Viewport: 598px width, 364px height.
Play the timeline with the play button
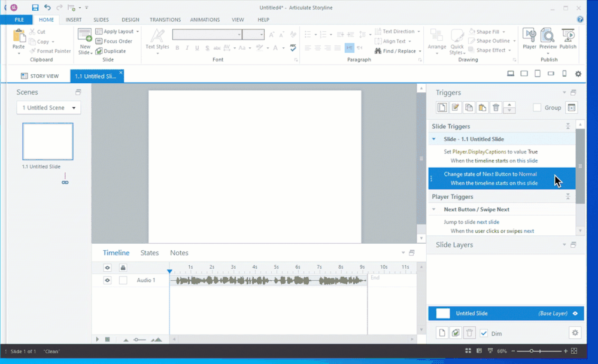(98, 339)
